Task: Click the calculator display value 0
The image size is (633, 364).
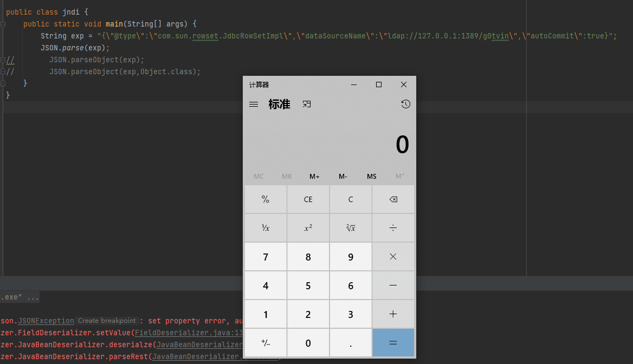Action: click(x=402, y=145)
